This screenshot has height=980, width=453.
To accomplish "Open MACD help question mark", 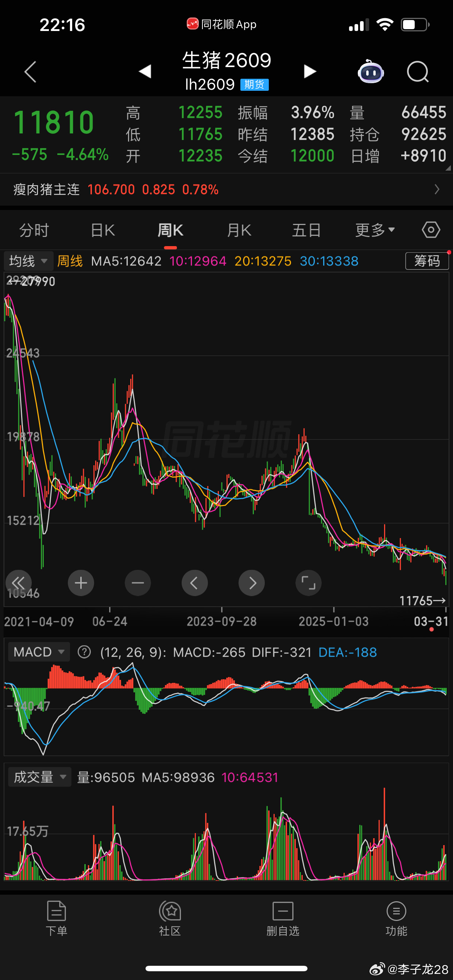I will 84,652.
